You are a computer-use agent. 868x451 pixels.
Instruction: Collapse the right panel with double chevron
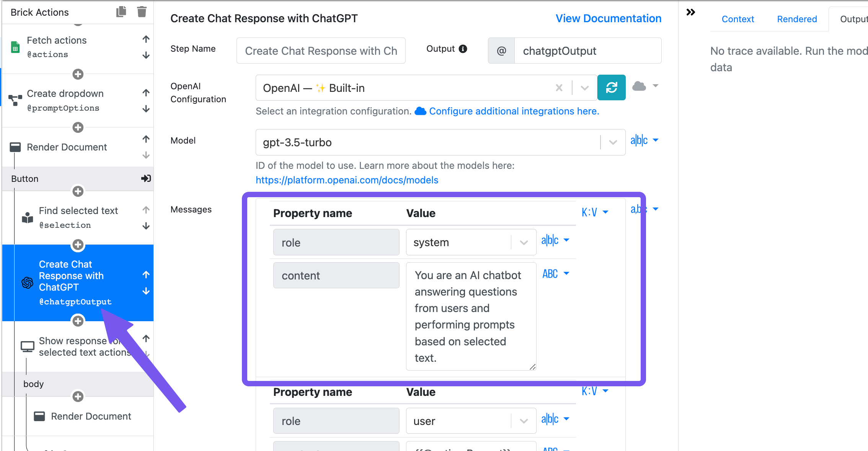(691, 12)
